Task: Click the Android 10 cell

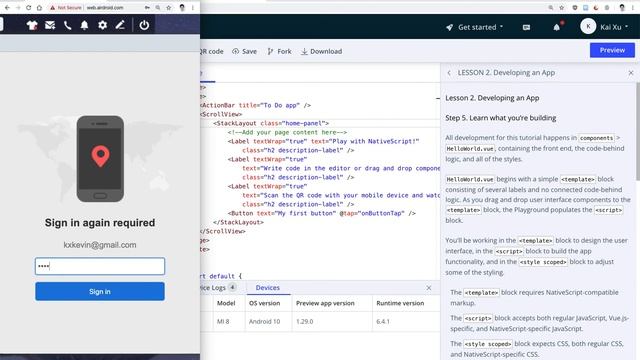Action: [x=264, y=322]
